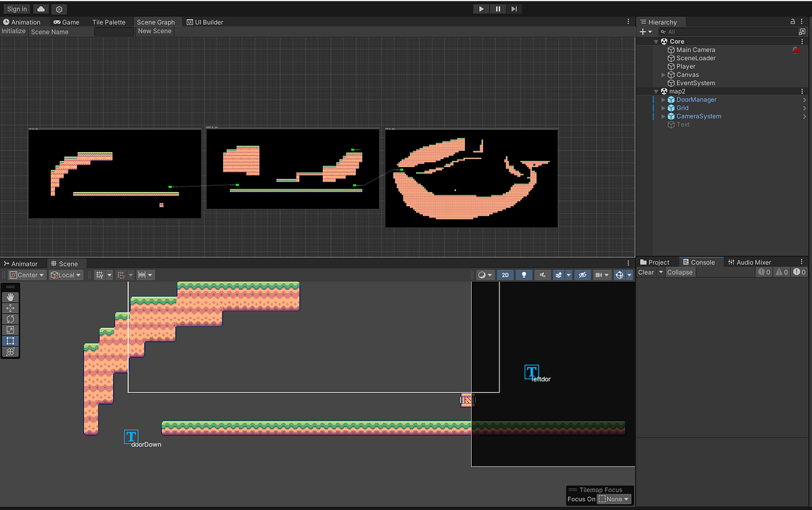Expand the Grid object in Hierarchy
The height and width of the screenshot is (510, 812).
coord(663,108)
